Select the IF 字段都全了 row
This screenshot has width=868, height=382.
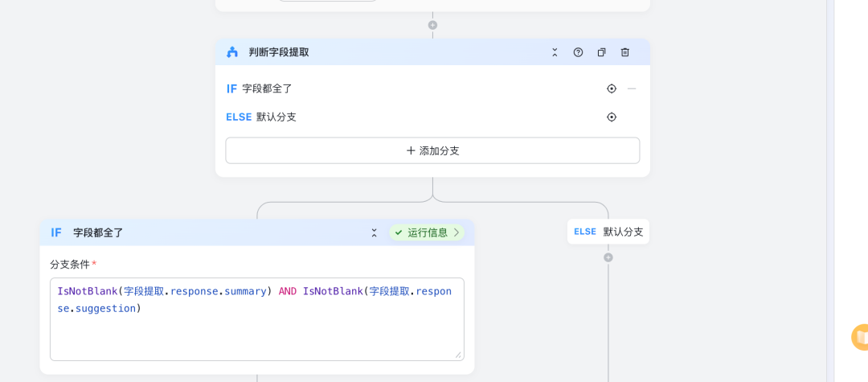[432, 88]
